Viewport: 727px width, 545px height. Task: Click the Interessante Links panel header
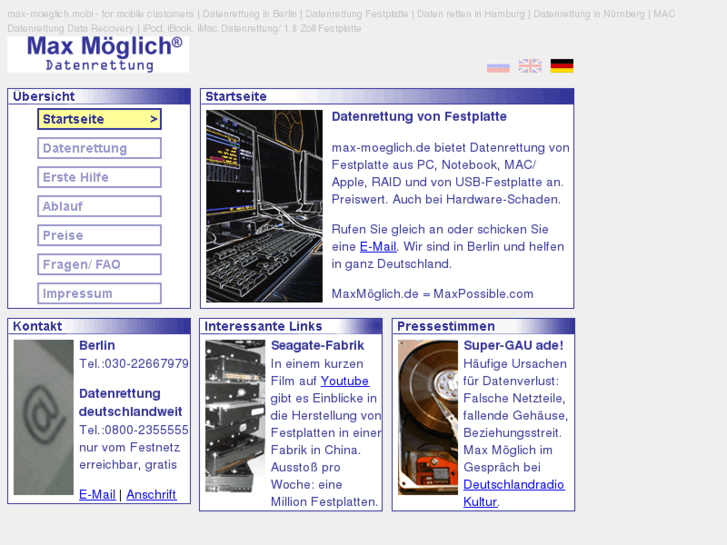tap(291, 326)
